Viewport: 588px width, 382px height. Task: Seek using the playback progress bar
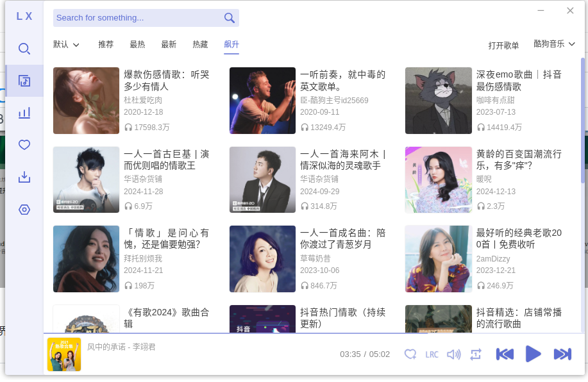314,333
